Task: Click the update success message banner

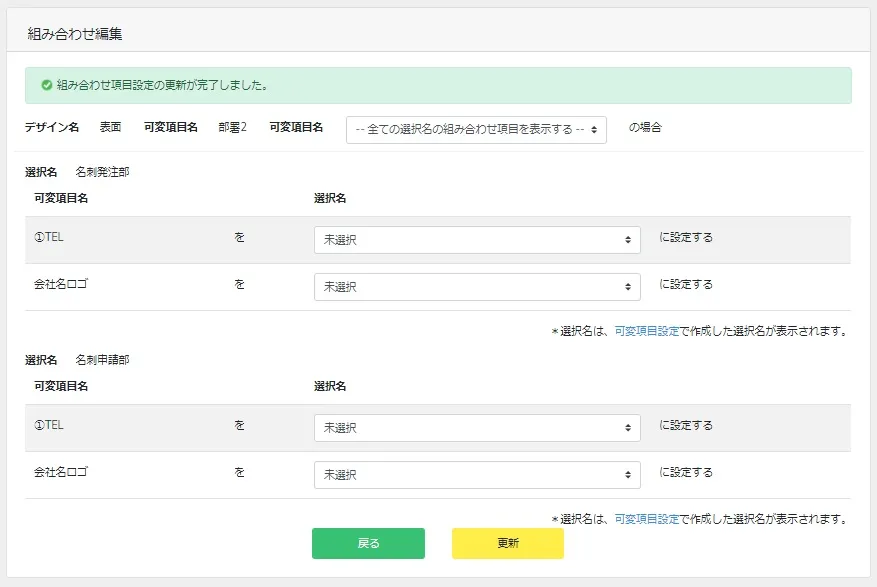Action: (x=438, y=86)
